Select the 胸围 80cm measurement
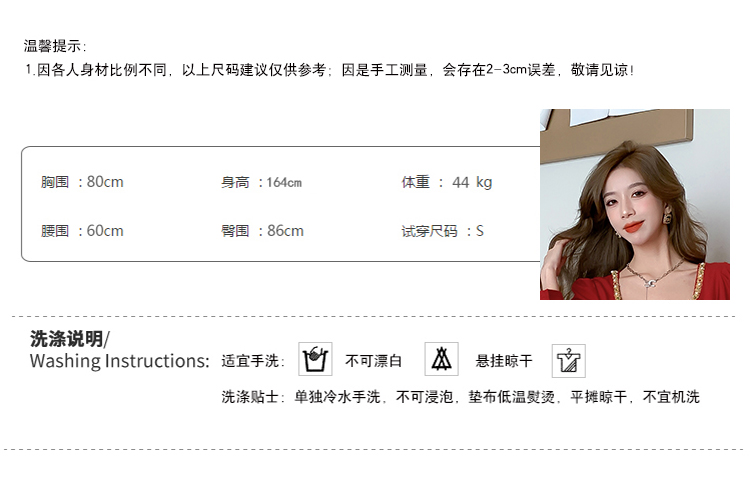The height and width of the screenshot is (479, 750). [x=82, y=182]
